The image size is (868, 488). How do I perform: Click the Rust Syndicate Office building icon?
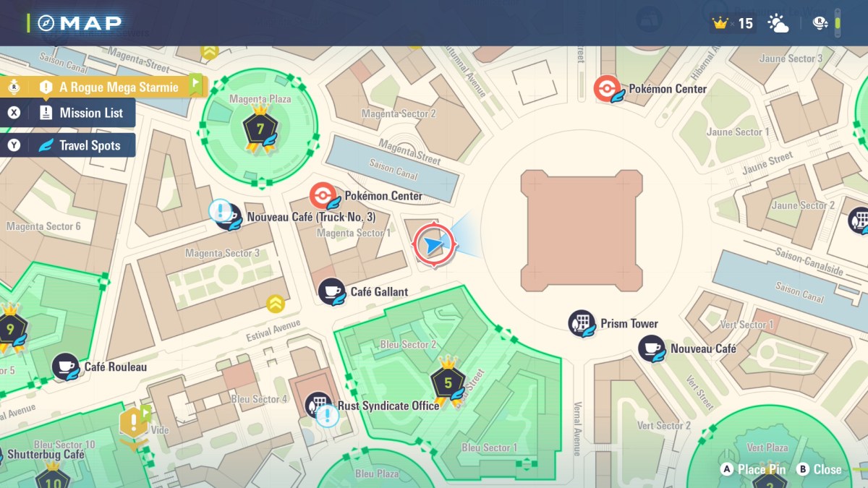318,406
